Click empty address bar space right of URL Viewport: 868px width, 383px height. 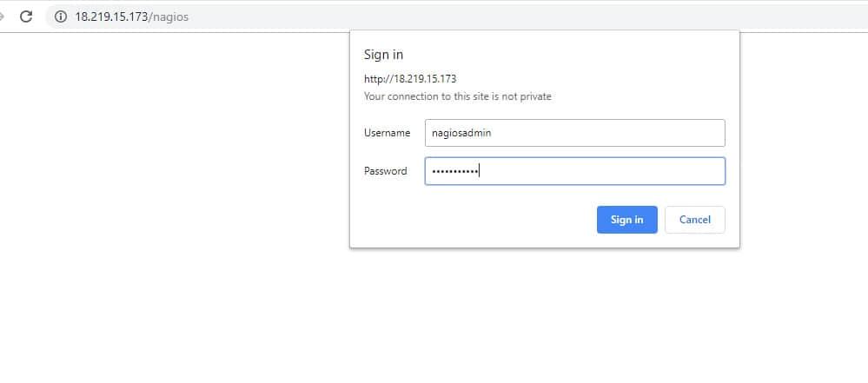521,17
